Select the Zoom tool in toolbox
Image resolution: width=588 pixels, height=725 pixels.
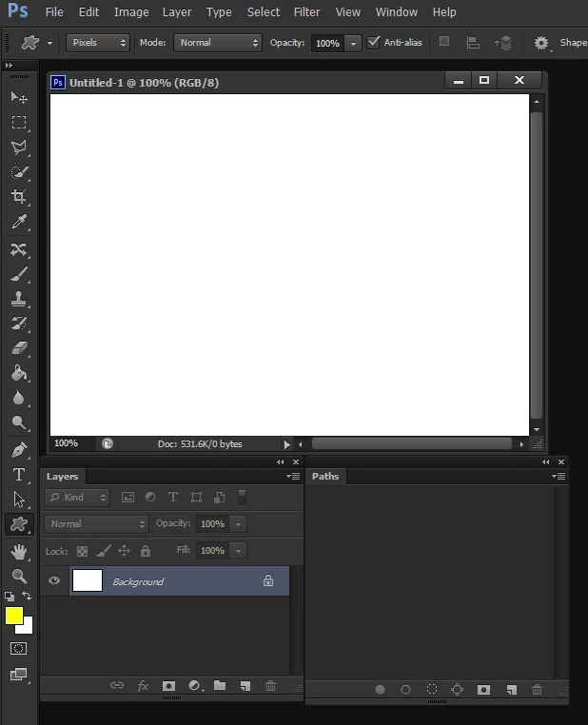pyautogui.click(x=19, y=577)
